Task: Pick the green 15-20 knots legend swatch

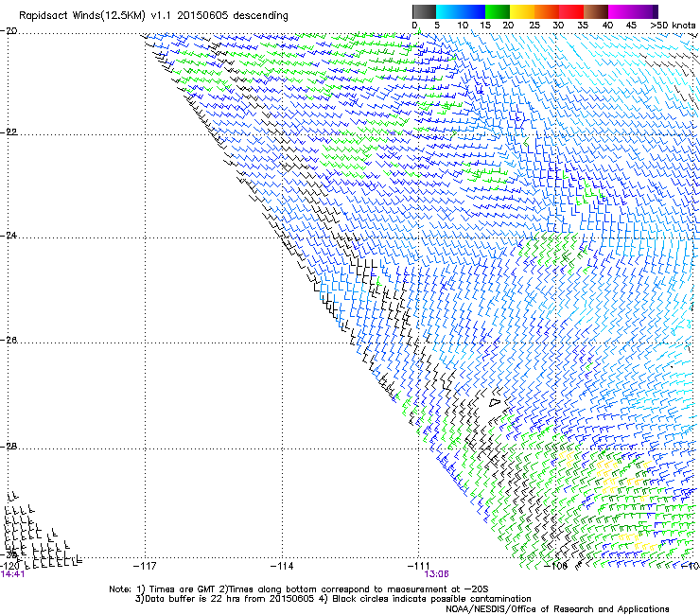Action: point(498,11)
